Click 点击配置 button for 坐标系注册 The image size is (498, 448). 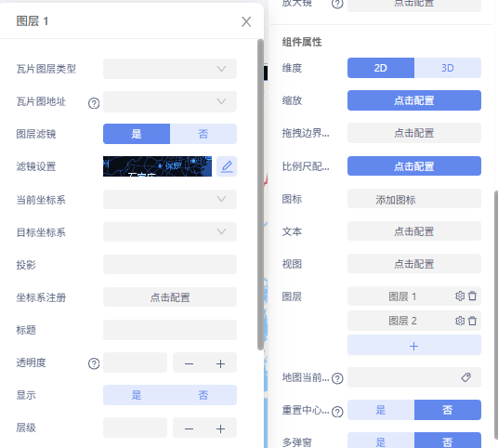(170, 297)
